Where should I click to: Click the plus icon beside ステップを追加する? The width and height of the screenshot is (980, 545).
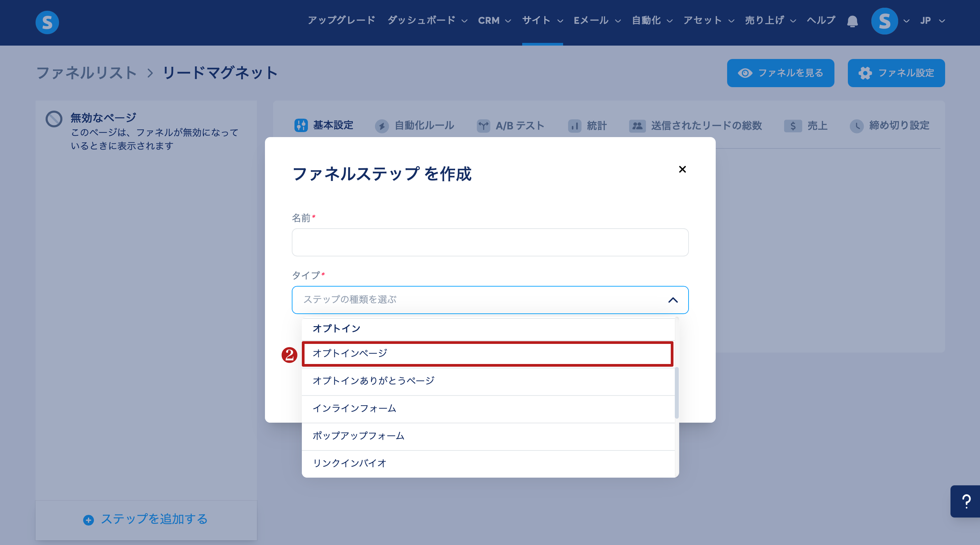[x=89, y=520]
